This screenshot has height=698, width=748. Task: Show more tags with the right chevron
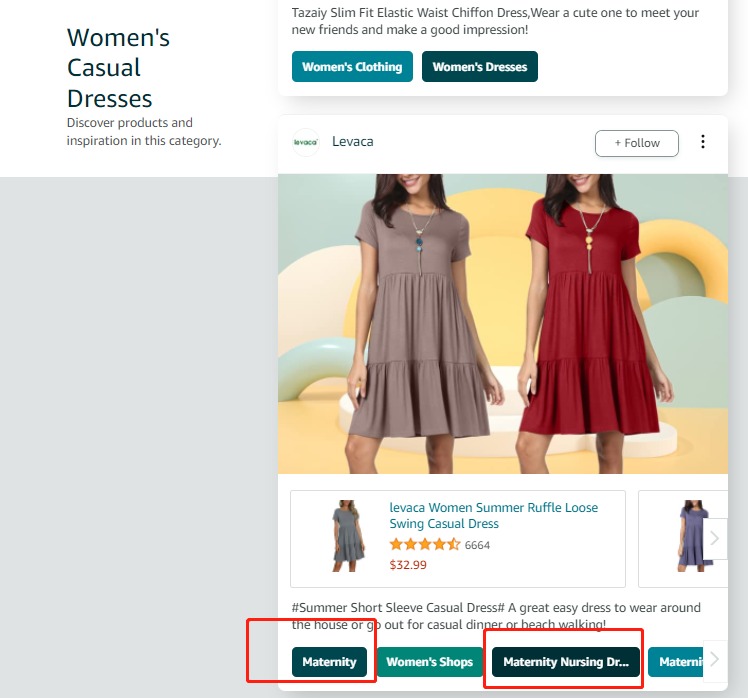715,660
